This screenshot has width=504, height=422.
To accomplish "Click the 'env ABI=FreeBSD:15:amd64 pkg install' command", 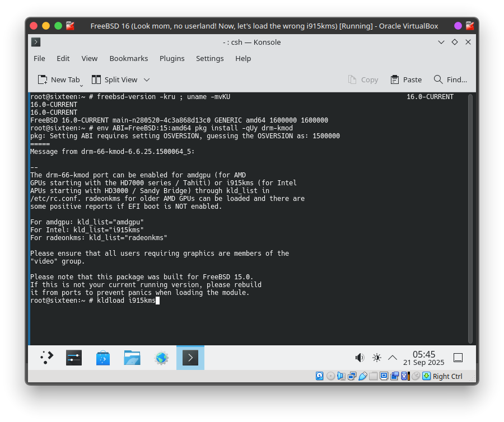I will [x=195, y=128].
